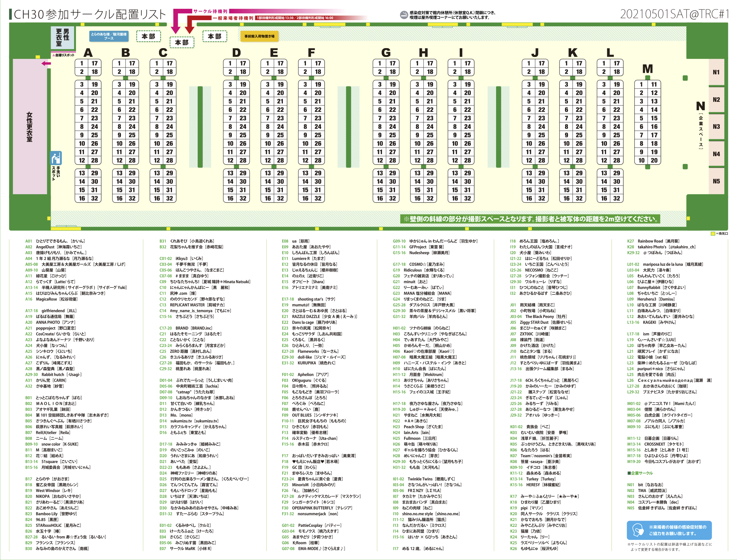Screen dimensions: 737x560
Task: Click list entry H23 Peach Shop
Action: pos(418,427)
